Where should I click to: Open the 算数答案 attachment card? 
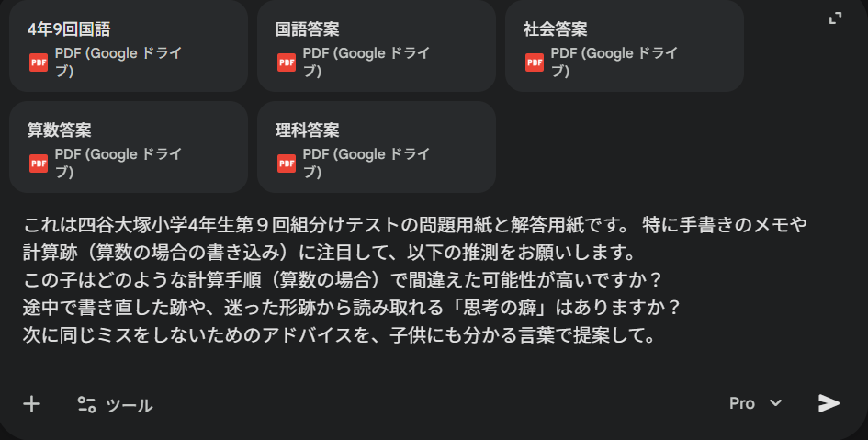pos(128,147)
